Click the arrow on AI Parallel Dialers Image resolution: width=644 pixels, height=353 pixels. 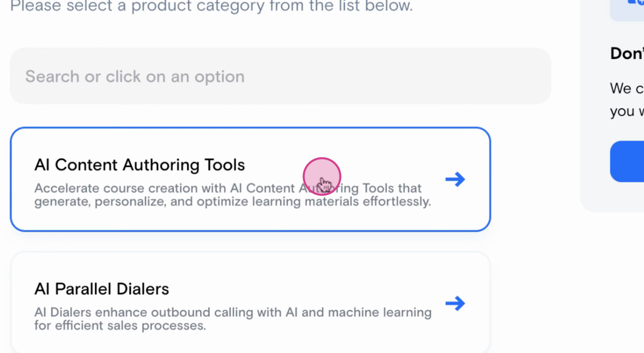[x=455, y=303]
